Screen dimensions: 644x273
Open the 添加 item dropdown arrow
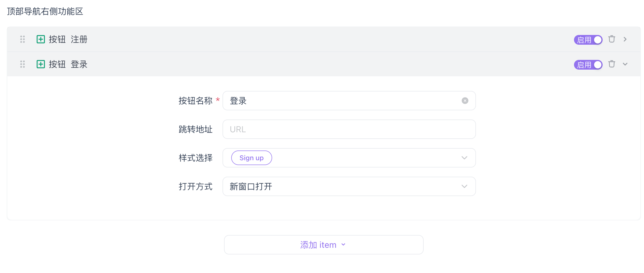344,244
